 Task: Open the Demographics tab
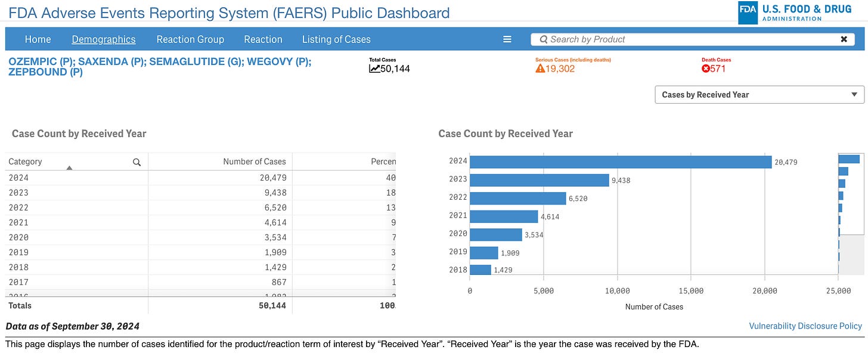coord(104,39)
